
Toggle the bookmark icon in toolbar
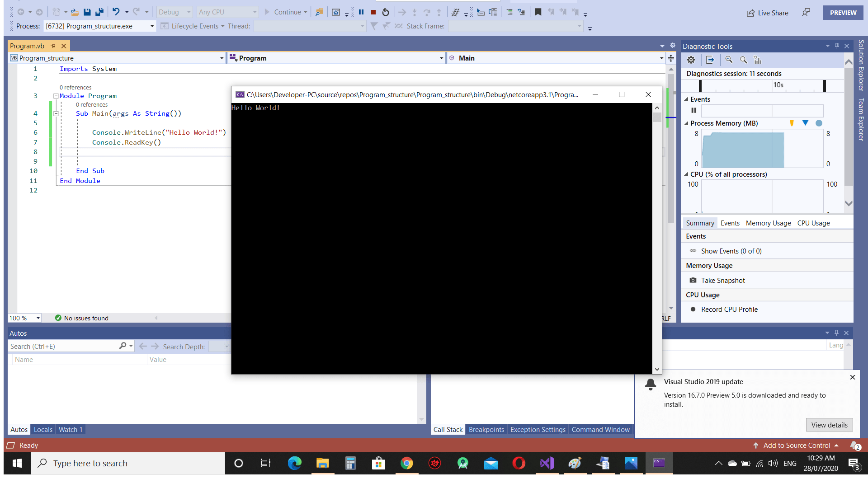tap(538, 12)
